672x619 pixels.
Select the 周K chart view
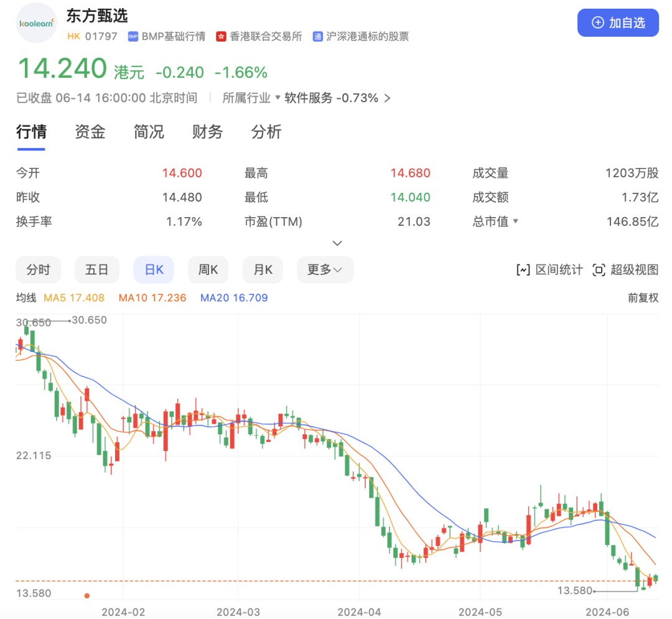[x=208, y=270]
